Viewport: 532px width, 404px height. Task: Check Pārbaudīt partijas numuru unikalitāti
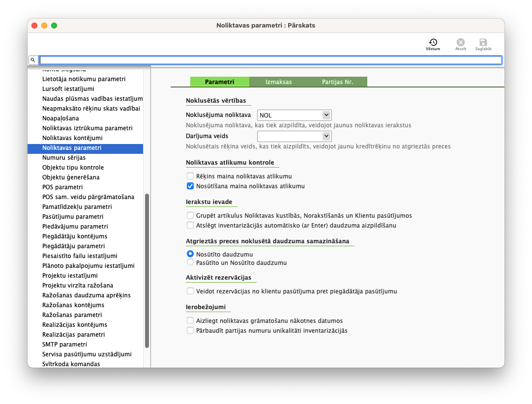click(x=190, y=330)
